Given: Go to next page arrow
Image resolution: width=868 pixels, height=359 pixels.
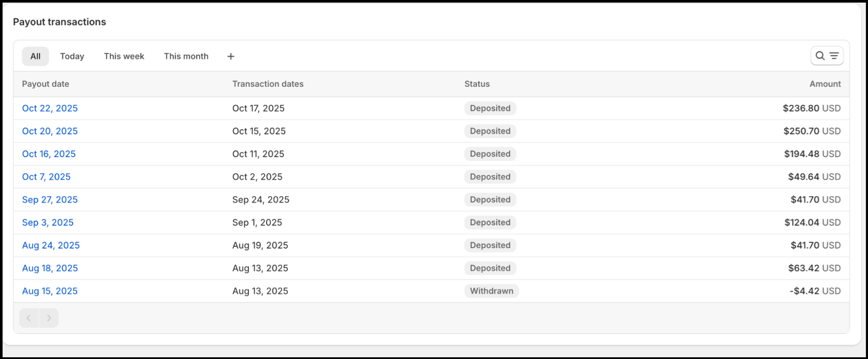Looking at the screenshot, I should (49, 318).
